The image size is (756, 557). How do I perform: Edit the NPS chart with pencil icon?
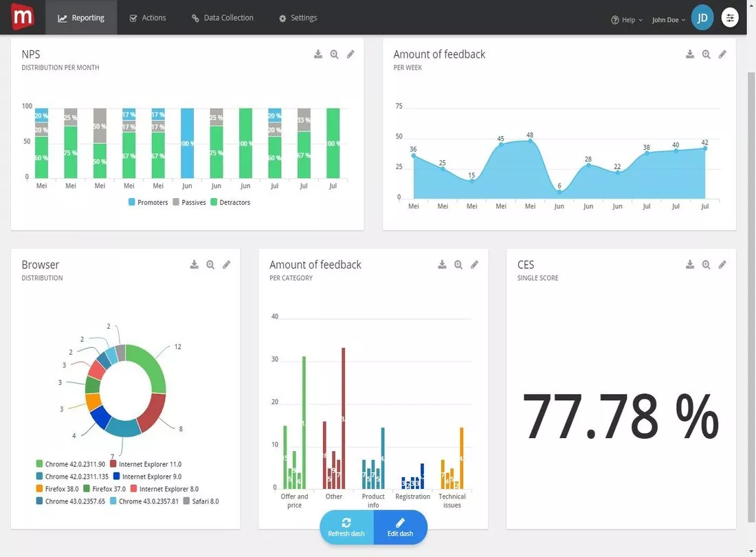(351, 54)
